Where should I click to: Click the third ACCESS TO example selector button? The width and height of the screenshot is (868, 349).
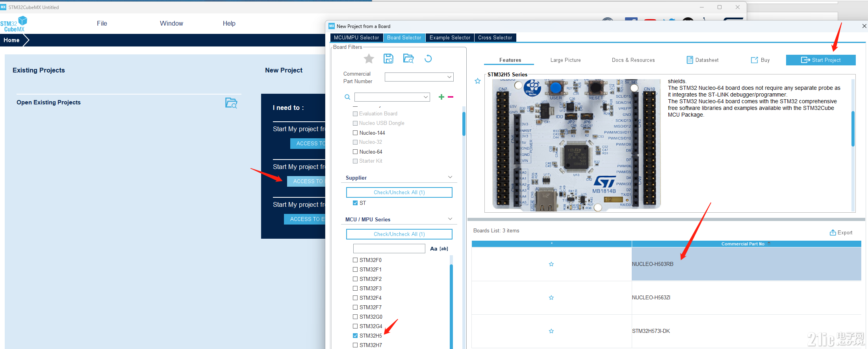click(x=305, y=219)
